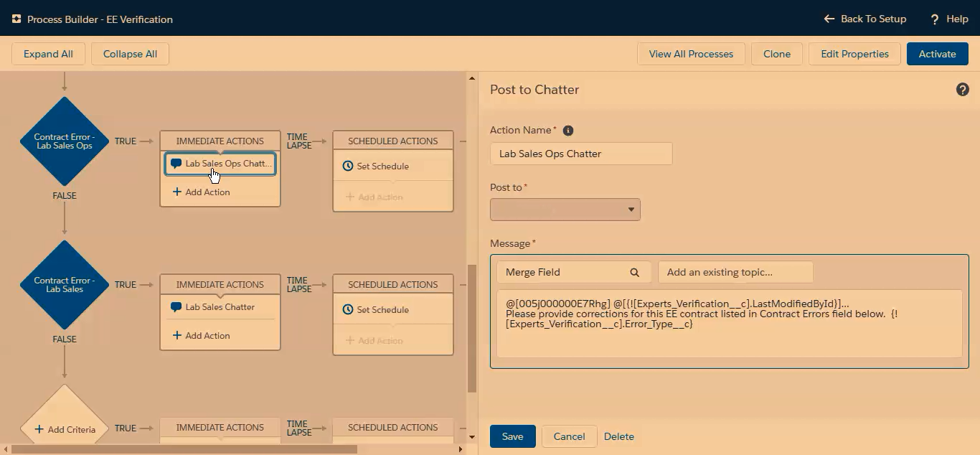
Task: Click the Collapse All button
Action: coord(130,54)
